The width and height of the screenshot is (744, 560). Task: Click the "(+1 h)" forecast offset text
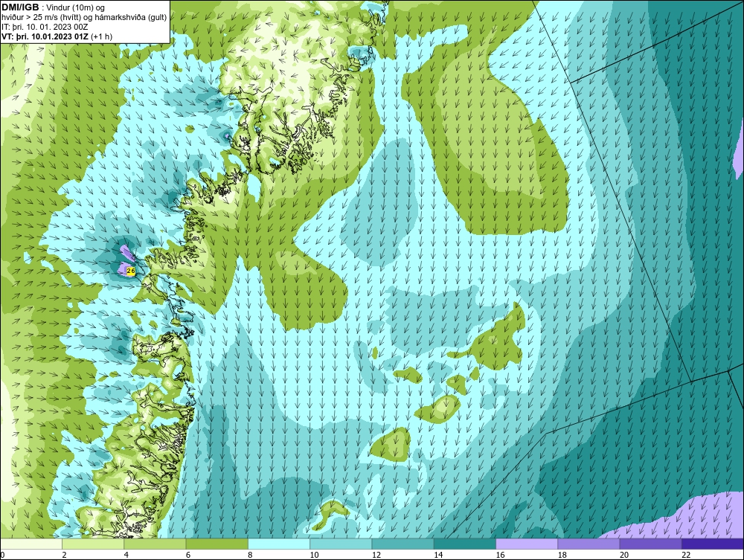tap(101, 36)
